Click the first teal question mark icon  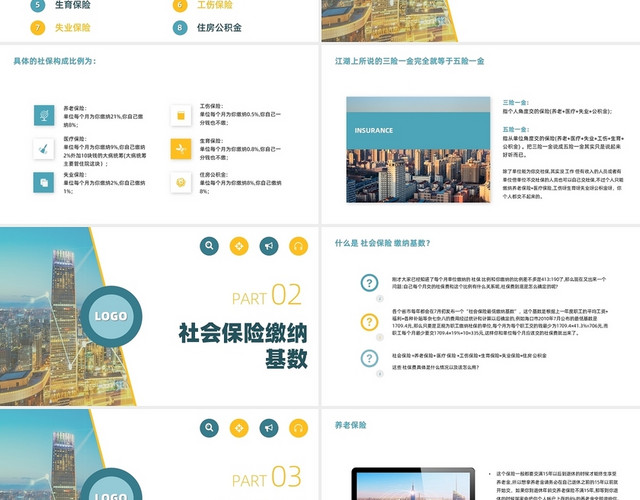coord(369,282)
